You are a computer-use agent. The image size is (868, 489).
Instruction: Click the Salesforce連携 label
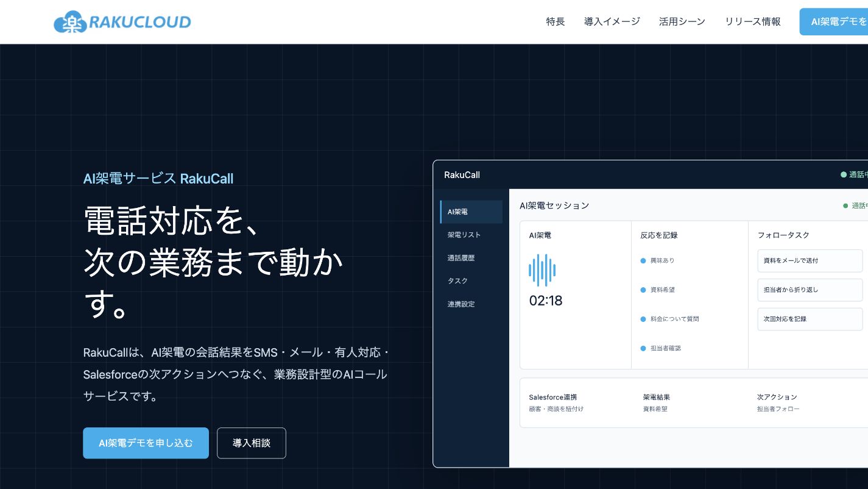(x=553, y=398)
